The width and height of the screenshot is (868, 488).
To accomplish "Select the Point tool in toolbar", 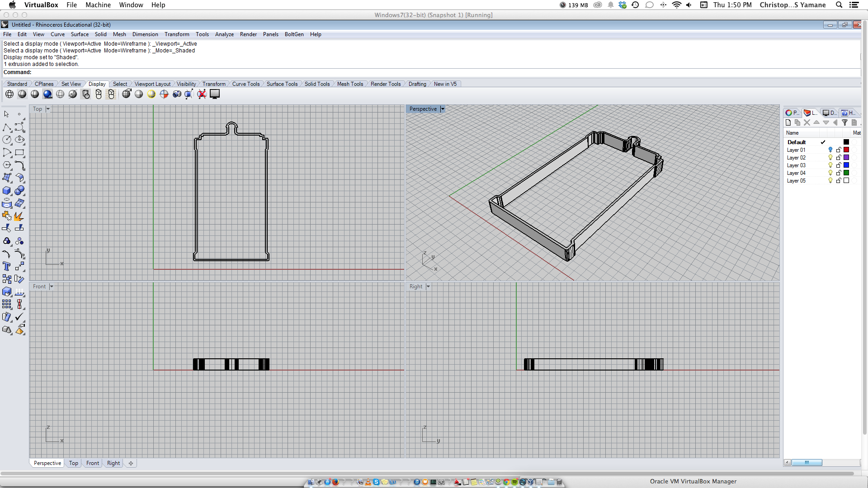I will (20, 114).
